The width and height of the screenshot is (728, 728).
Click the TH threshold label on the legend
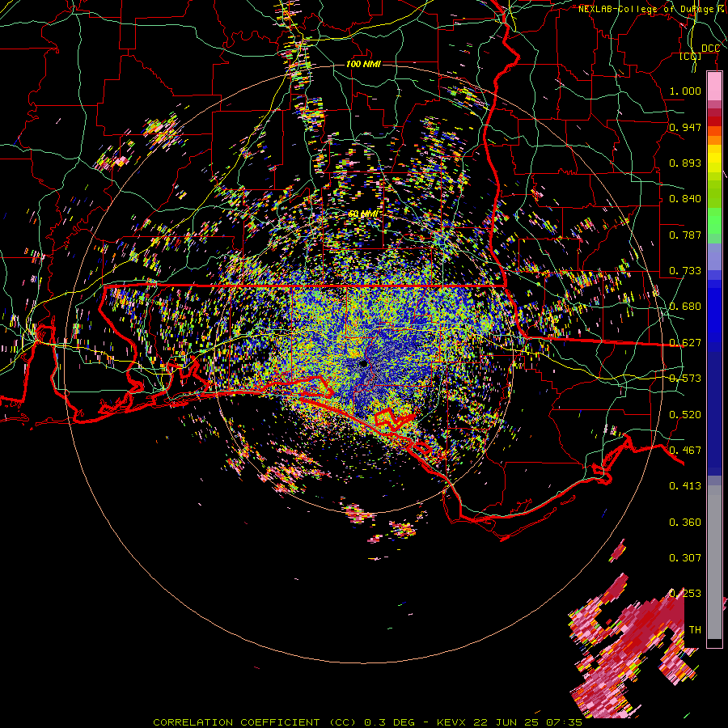pos(695,629)
